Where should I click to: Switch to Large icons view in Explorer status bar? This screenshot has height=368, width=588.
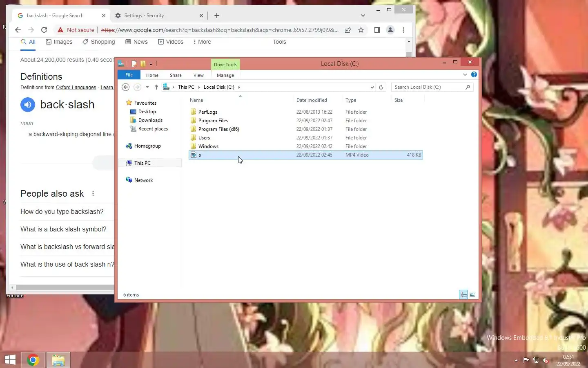click(x=472, y=294)
